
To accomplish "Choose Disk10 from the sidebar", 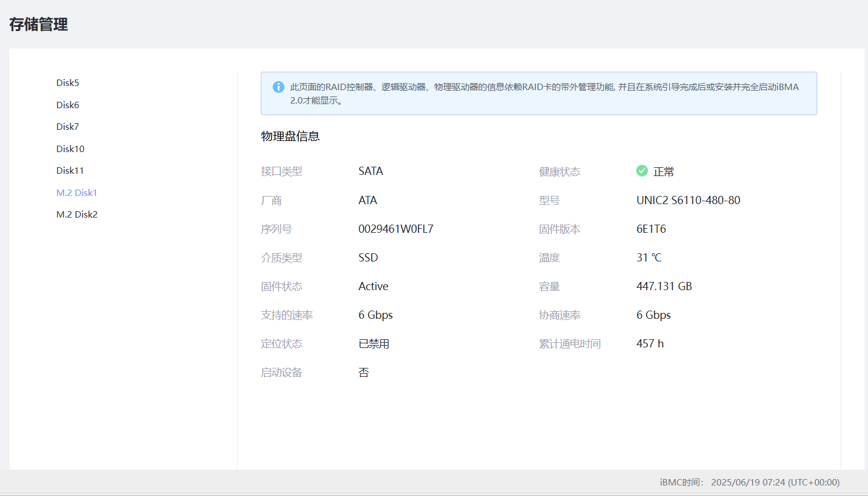I will tap(70, 149).
